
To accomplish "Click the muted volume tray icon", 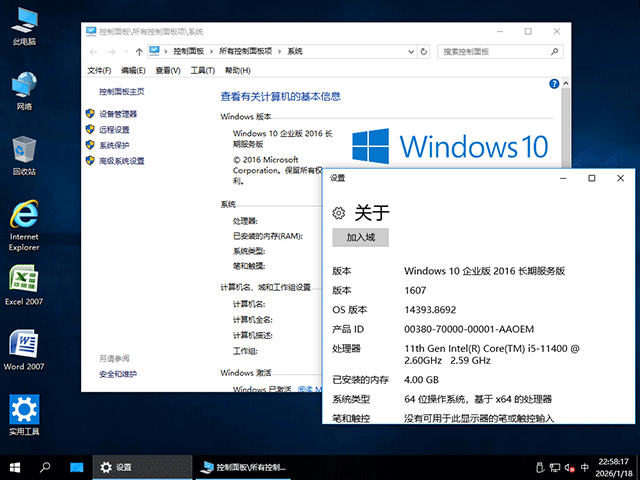I will tap(570, 467).
